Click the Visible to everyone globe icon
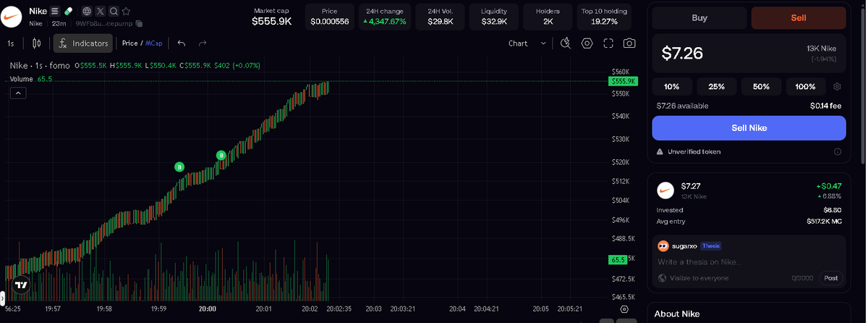Image resolution: width=868 pixels, height=323 pixels. coord(662,278)
